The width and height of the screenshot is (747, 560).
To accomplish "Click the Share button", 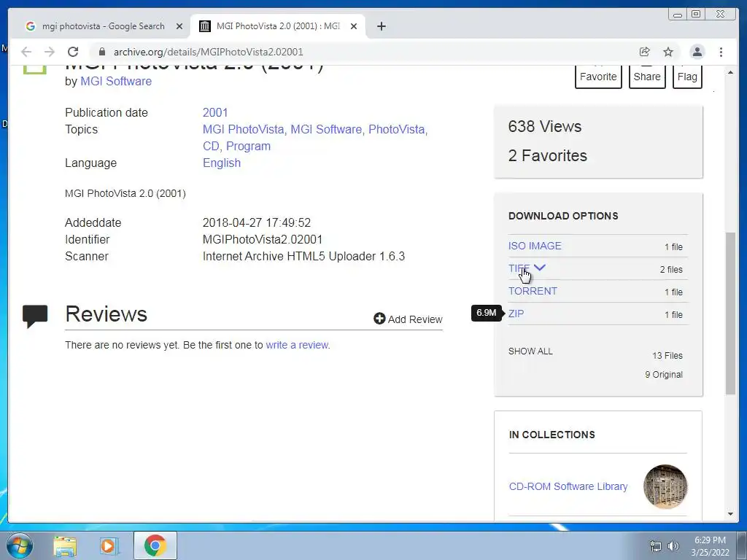I will click(x=647, y=76).
